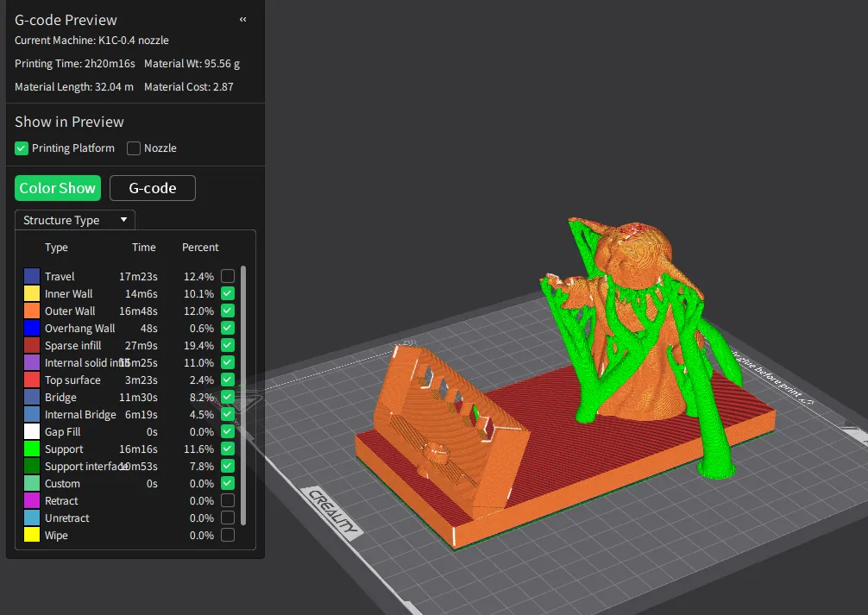
Task: Click the Support interface dark green swatch
Action: (32, 466)
